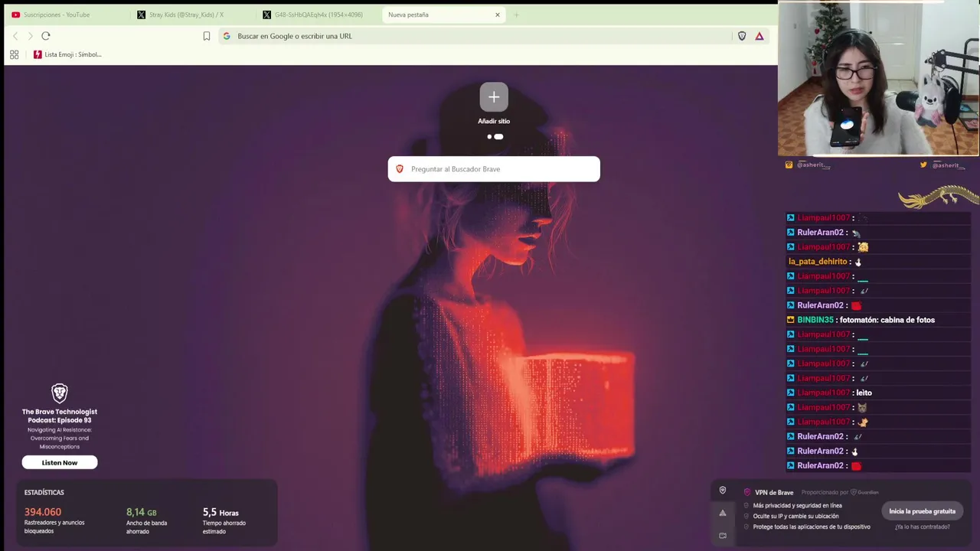Open the apps grid icon in bookmarks bar
Image resolution: width=980 pixels, height=551 pixels.
coord(14,54)
